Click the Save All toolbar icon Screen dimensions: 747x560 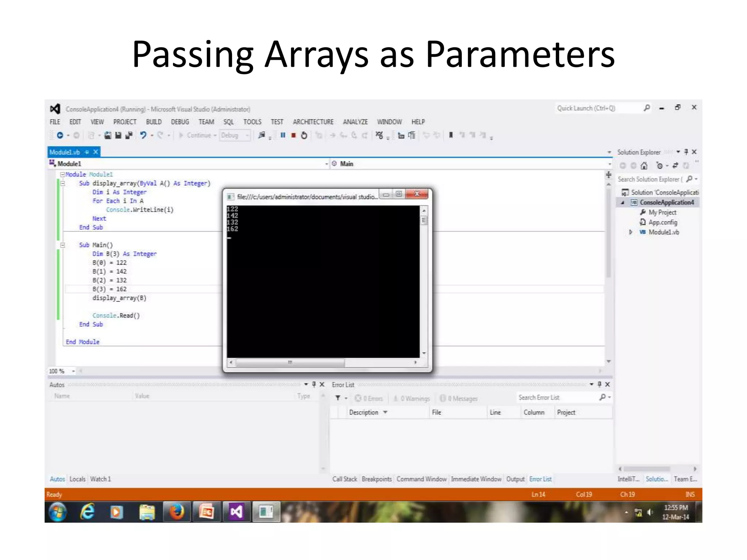click(x=128, y=135)
